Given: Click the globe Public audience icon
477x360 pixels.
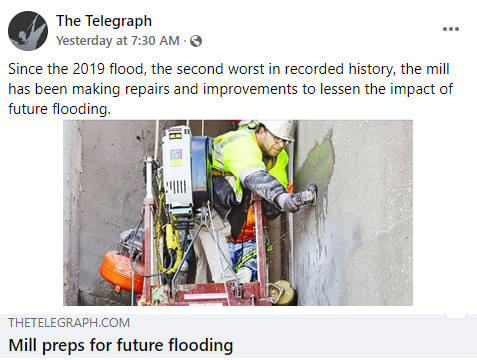Looking at the screenshot, I should coord(196,41).
